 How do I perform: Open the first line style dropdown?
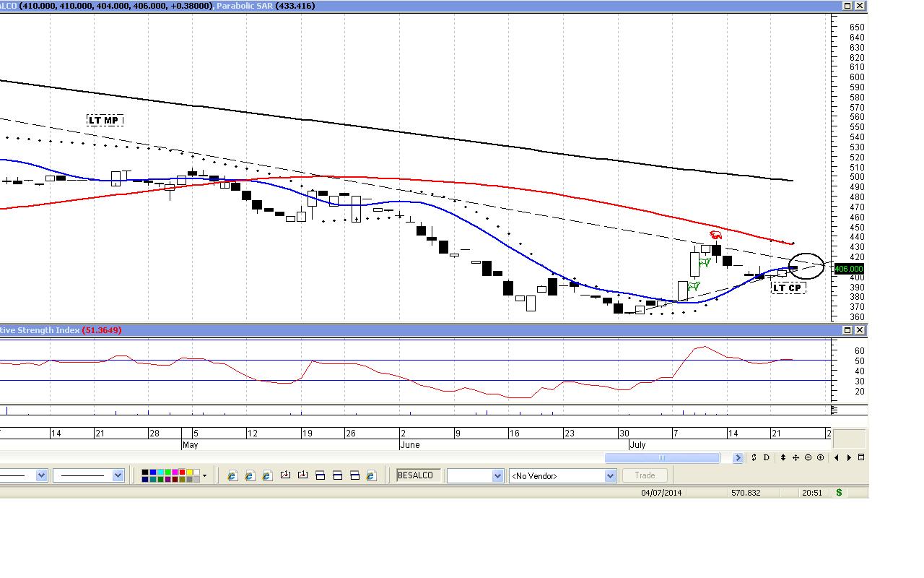pyautogui.click(x=41, y=475)
